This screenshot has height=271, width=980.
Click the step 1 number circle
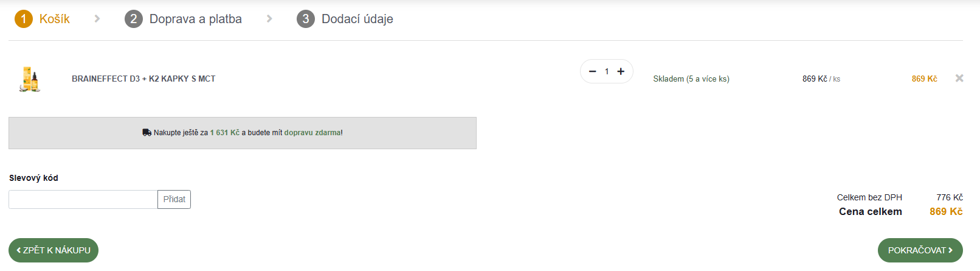click(x=24, y=19)
